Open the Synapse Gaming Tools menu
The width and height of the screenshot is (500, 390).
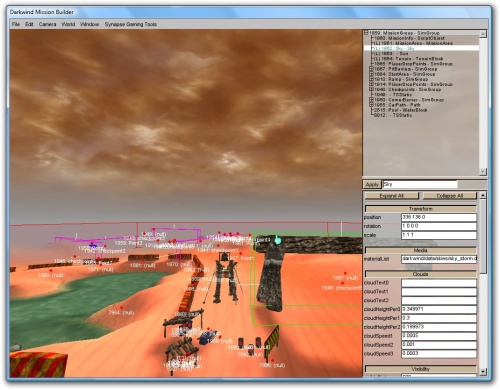(131, 24)
